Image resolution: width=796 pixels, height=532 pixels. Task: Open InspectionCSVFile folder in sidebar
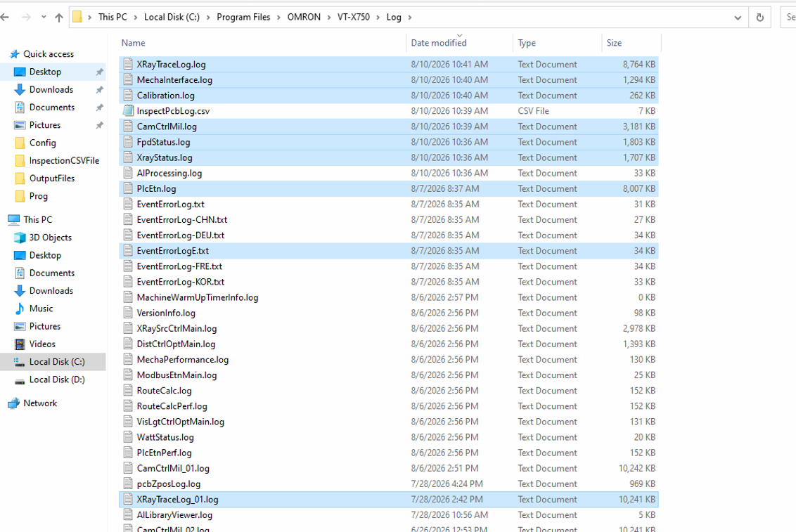(x=64, y=160)
